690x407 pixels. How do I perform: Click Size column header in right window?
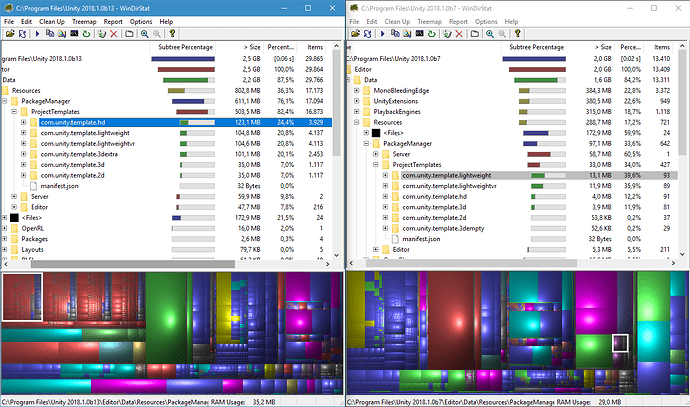[x=591, y=47]
